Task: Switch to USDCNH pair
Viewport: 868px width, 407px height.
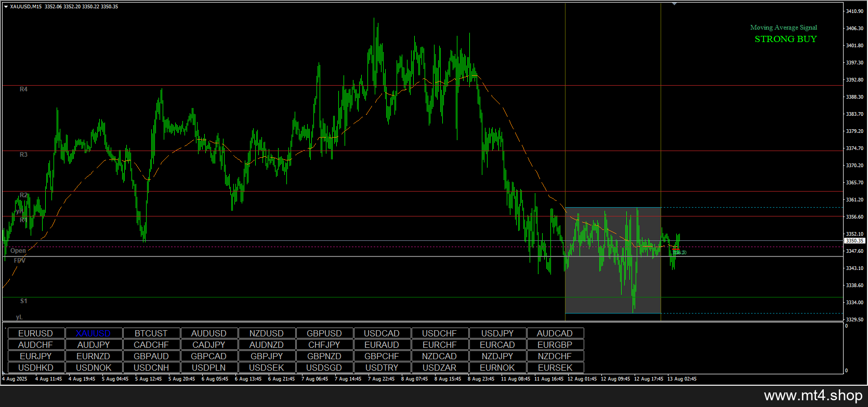Action: point(151,368)
